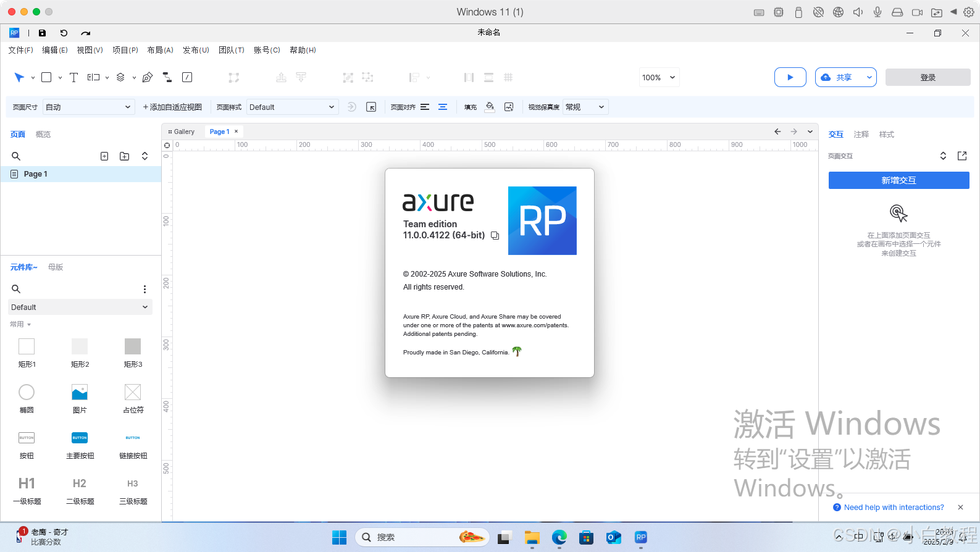Image resolution: width=980 pixels, height=552 pixels.
Task: Switch to the Notes tab
Action: pyautogui.click(x=861, y=134)
